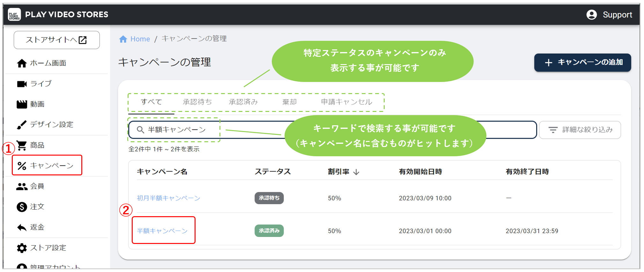
Task: Open the 半額キャンペーン campaign link
Action: [162, 231]
